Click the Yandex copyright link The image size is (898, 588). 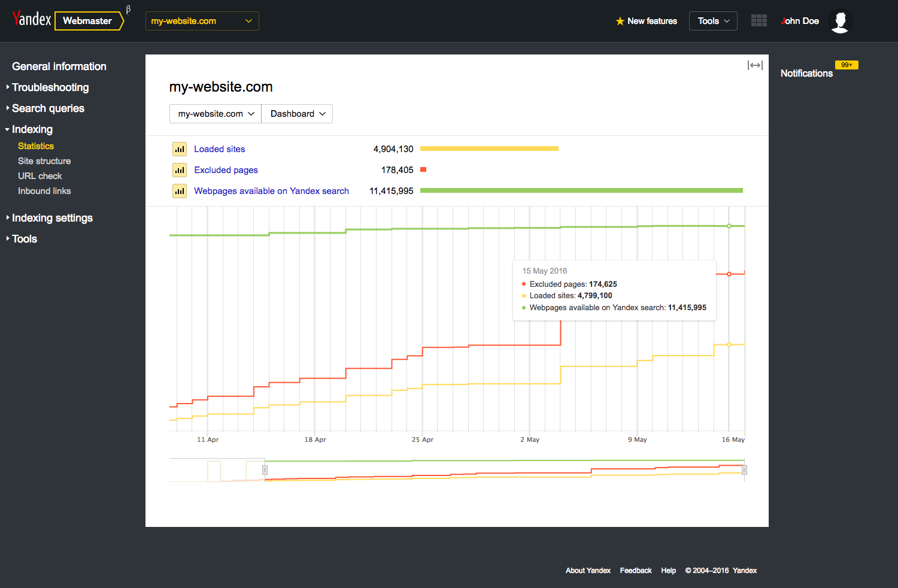[745, 571]
